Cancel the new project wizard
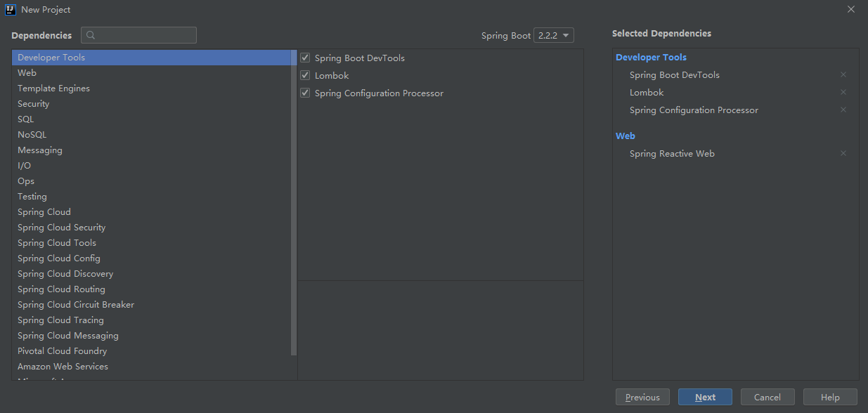The height and width of the screenshot is (413, 868). (x=767, y=398)
